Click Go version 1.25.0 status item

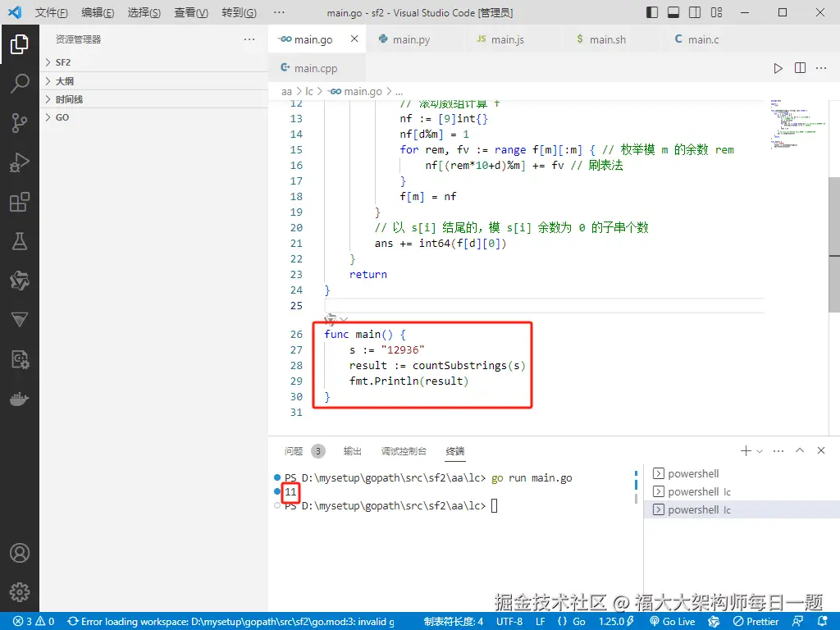pos(616,622)
